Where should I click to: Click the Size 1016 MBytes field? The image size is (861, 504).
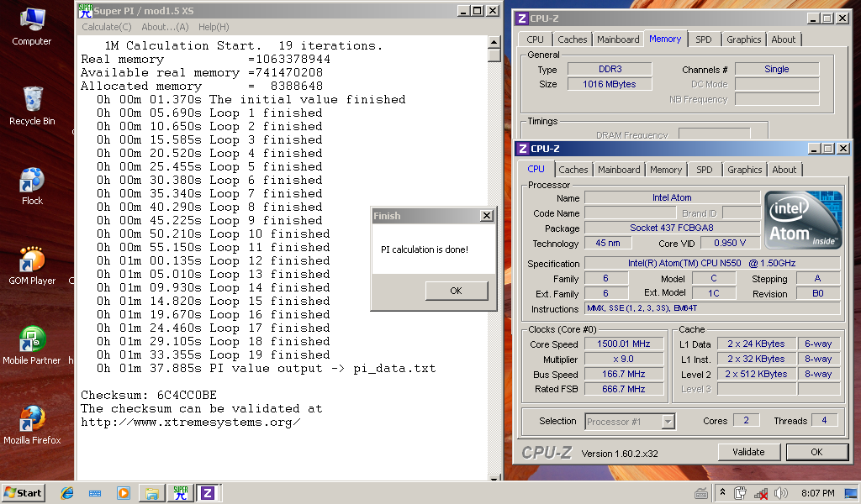(x=610, y=84)
